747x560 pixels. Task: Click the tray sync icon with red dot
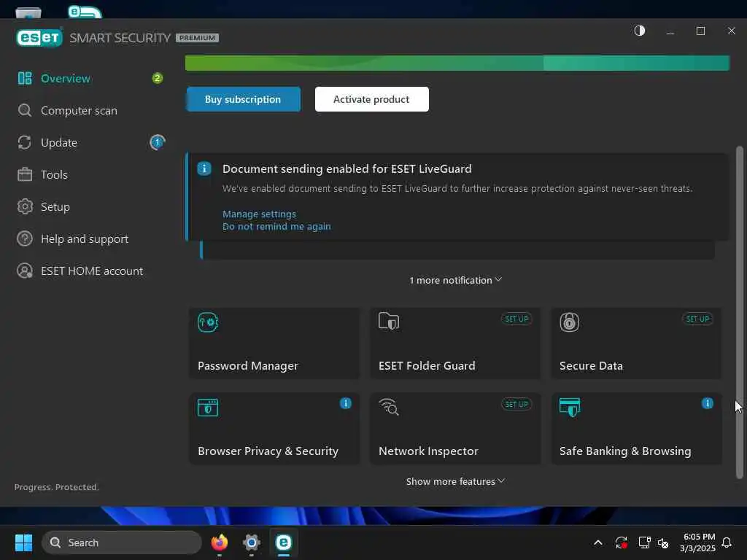pos(621,542)
